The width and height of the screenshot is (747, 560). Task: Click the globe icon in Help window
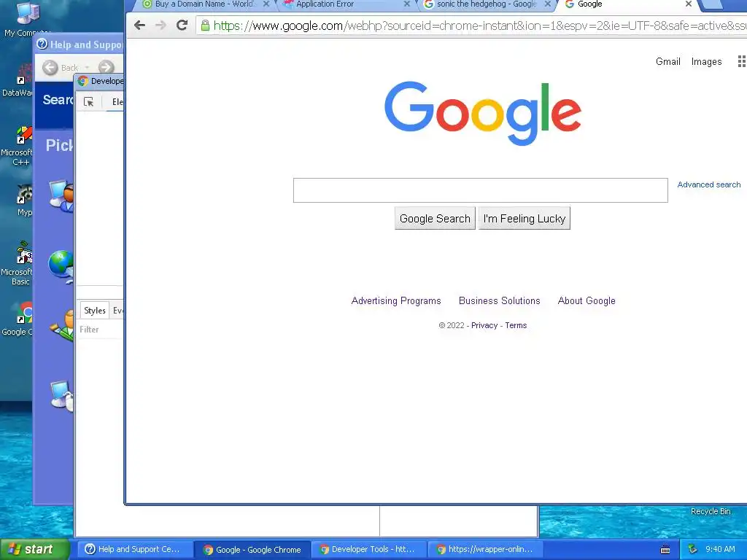[x=61, y=265]
